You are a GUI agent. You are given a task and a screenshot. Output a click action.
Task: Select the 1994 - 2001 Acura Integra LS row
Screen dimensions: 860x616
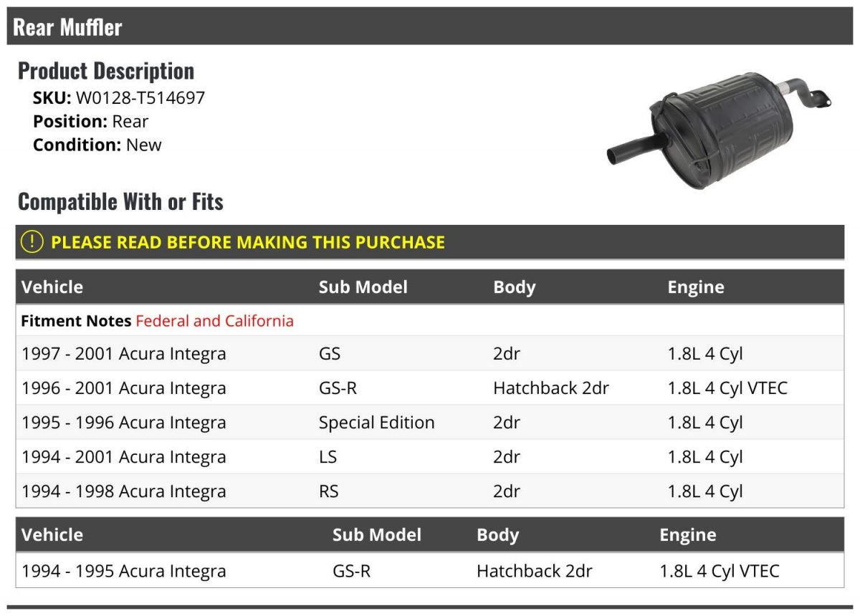point(430,456)
